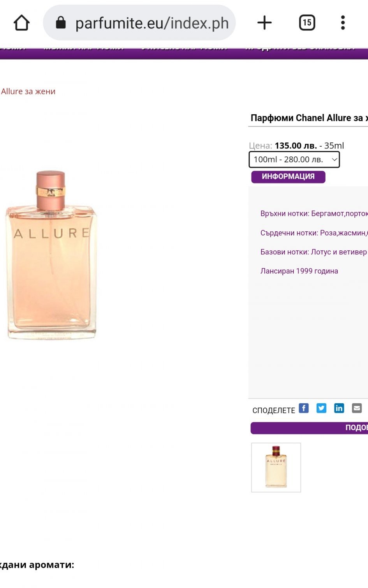Screen dimensions: 368x588
Task: Click the Базови нотки: Лотус и ветивер line
Action: (x=313, y=252)
